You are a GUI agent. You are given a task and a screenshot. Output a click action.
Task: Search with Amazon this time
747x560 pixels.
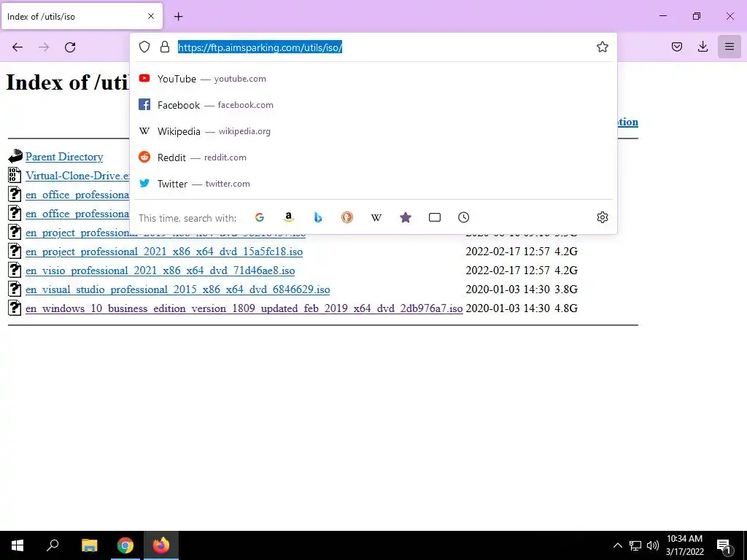(289, 217)
